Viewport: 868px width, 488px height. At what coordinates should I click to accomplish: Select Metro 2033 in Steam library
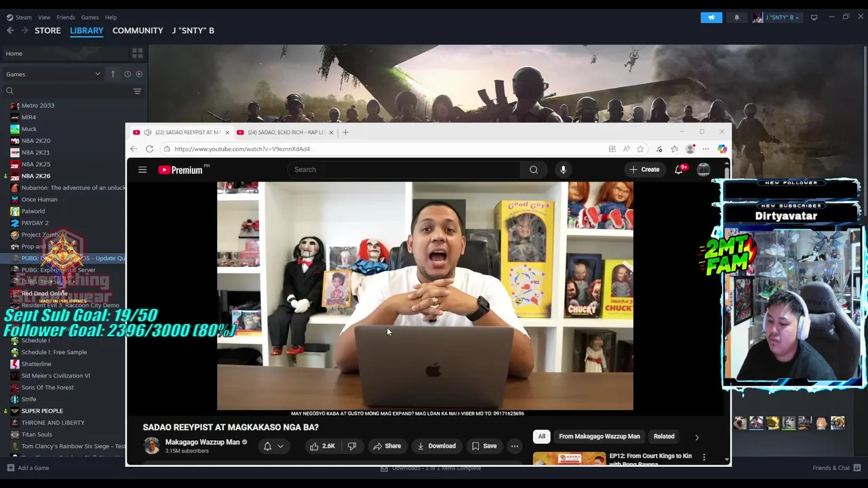(x=37, y=106)
